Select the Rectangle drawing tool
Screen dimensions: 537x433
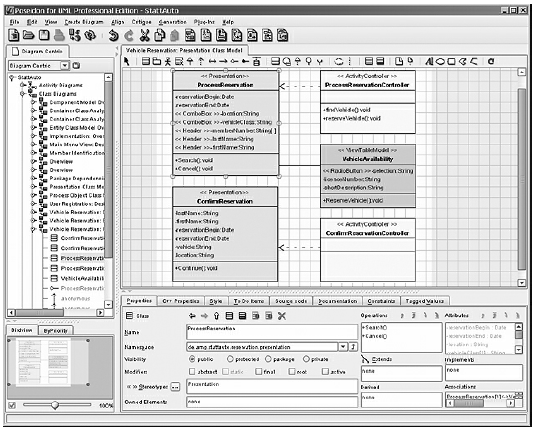click(451, 62)
